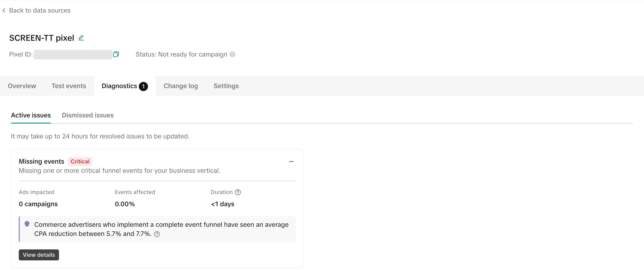
Task: Go back to data sources
Action: click(x=37, y=11)
